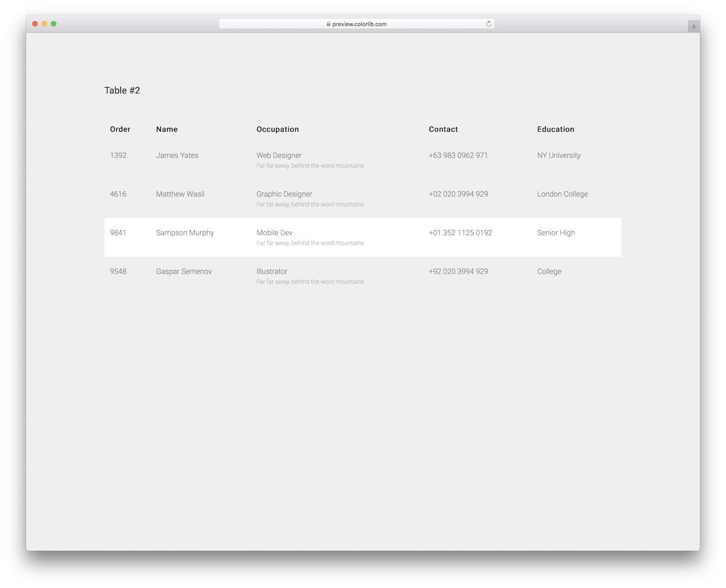Click the lock icon beside the URL
The height and width of the screenshot is (588, 726).
point(329,24)
